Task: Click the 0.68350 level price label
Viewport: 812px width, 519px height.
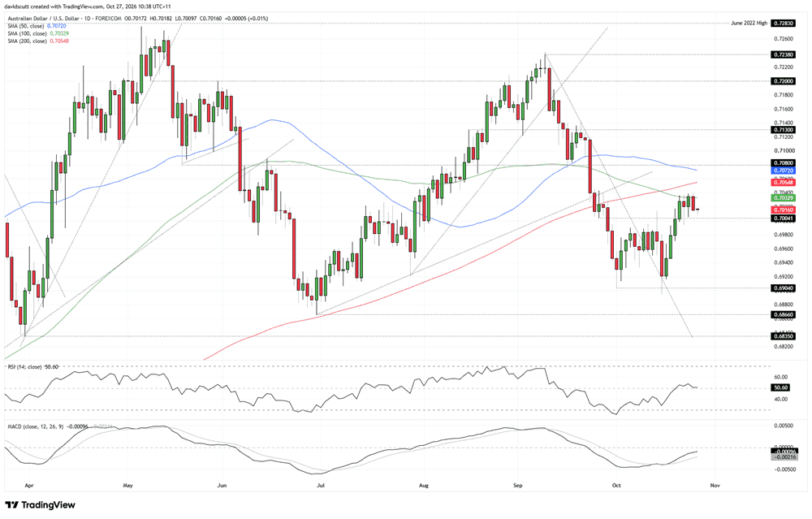Action: (784, 336)
